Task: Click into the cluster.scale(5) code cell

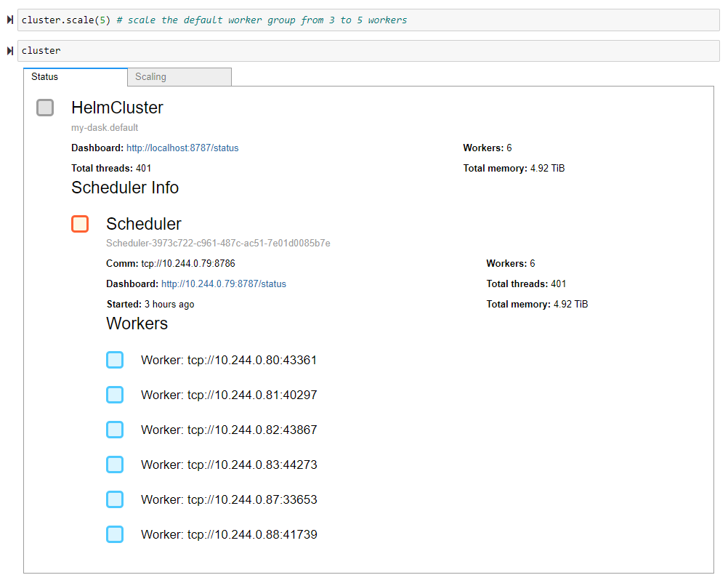Action: click(363, 20)
